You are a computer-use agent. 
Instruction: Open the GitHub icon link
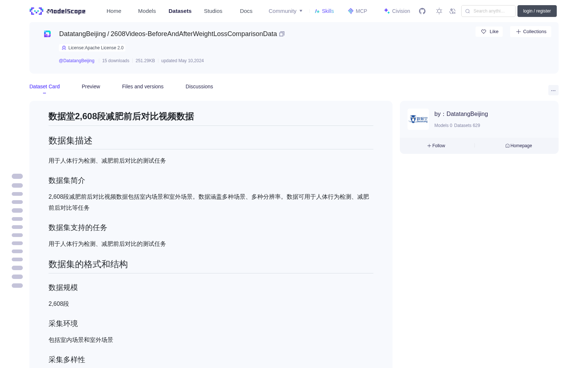pos(422,11)
